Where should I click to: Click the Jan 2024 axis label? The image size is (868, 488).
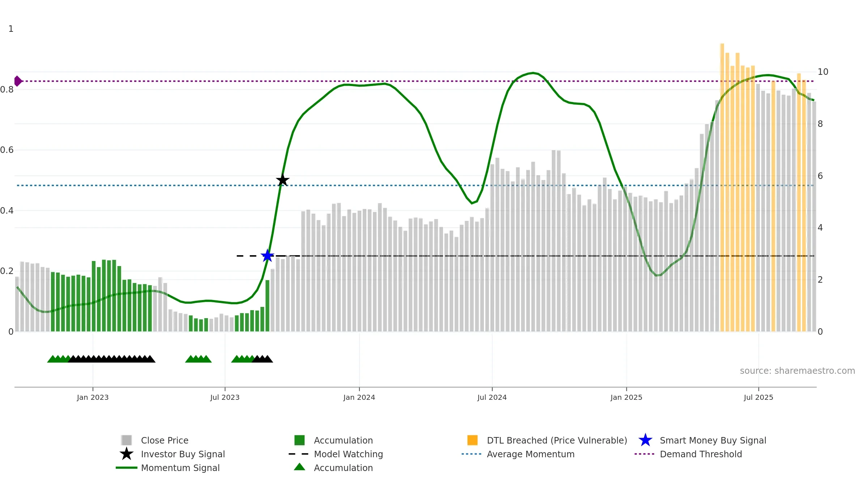point(359,397)
